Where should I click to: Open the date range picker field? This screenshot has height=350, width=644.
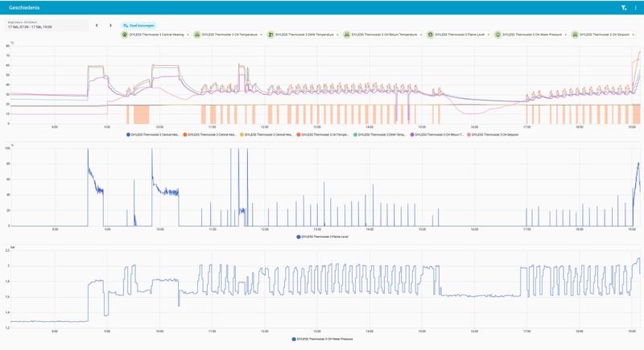(46, 26)
